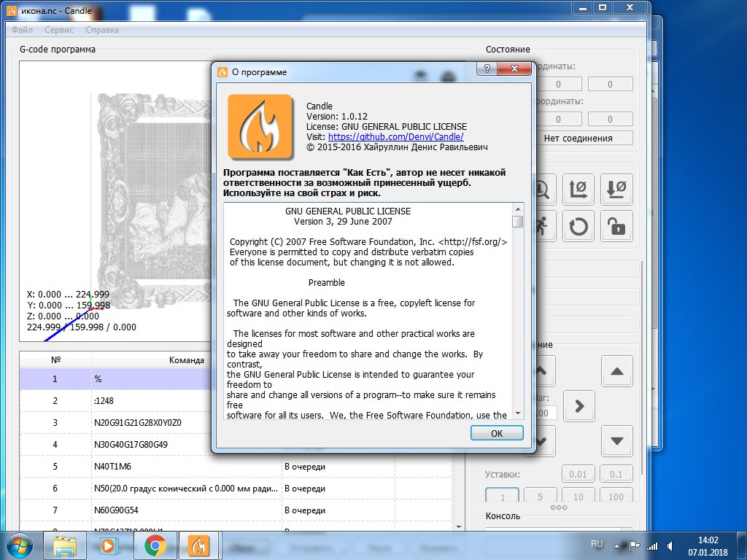The image size is (747, 560).
Task: Click OK in the About dialog
Action: coord(496,433)
